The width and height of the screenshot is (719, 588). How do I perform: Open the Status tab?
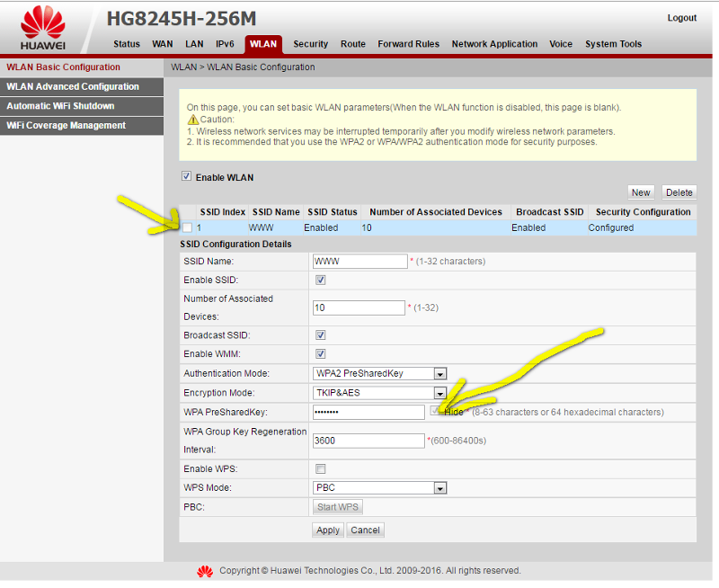[127, 44]
